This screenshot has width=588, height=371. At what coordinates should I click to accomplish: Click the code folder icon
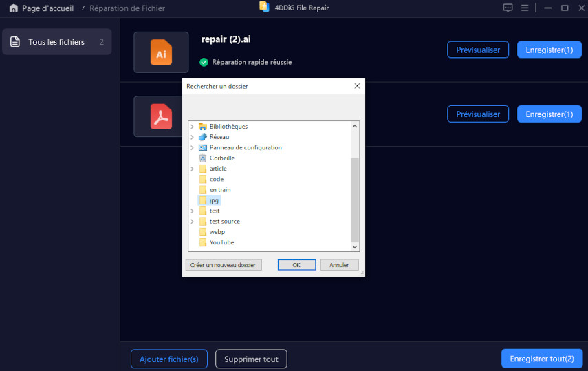coord(203,179)
